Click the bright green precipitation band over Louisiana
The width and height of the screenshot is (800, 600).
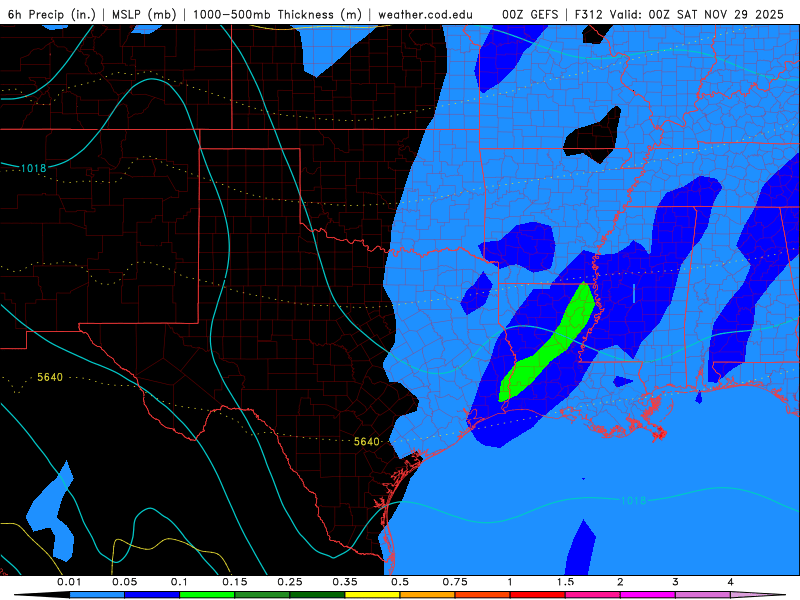pos(548,347)
